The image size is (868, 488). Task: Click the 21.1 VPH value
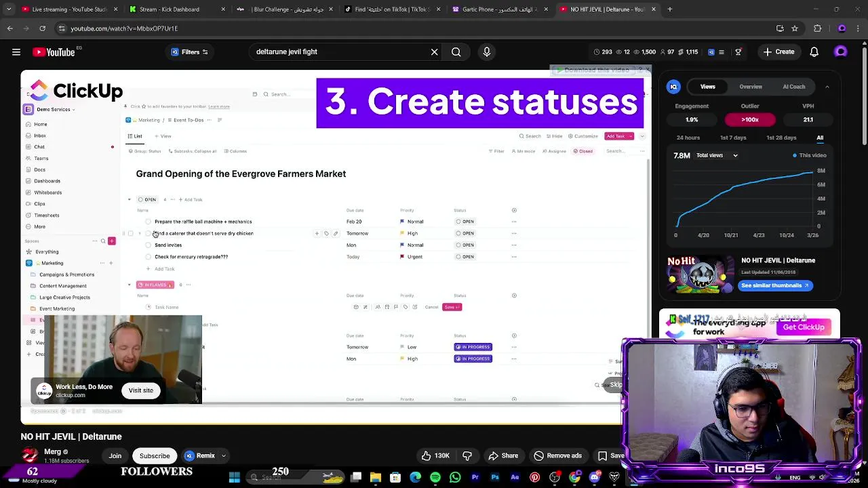[808, 119]
